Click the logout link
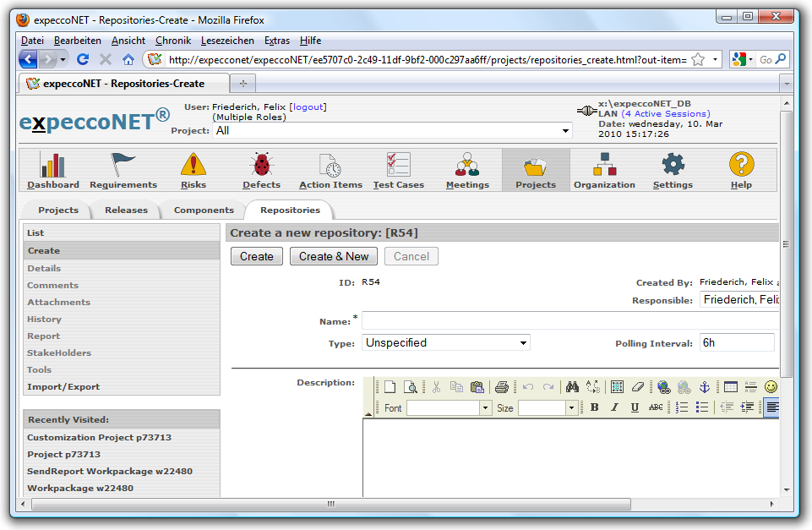 click(308, 107)
